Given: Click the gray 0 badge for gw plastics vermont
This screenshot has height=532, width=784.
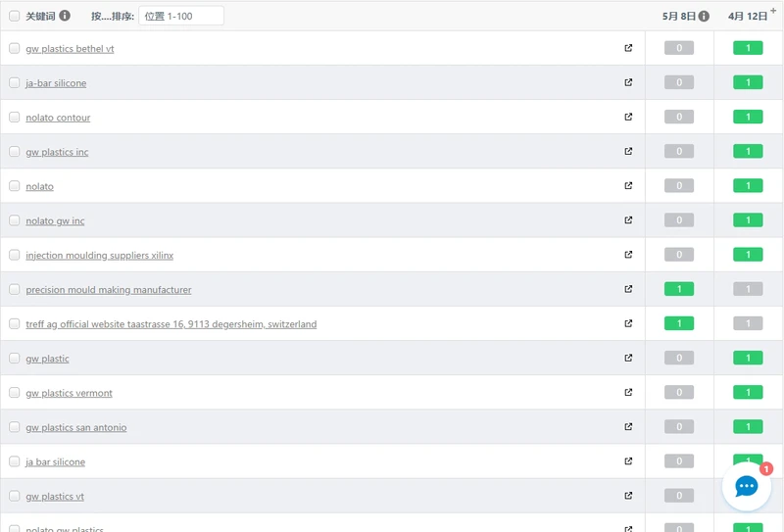Looking at the screenshot, I should [x=679, y=393].
